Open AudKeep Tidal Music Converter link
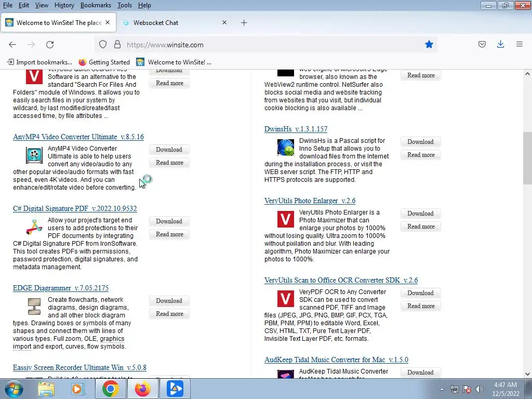Image resolution: width=532 pixels, height=399 pixels. 336,360
